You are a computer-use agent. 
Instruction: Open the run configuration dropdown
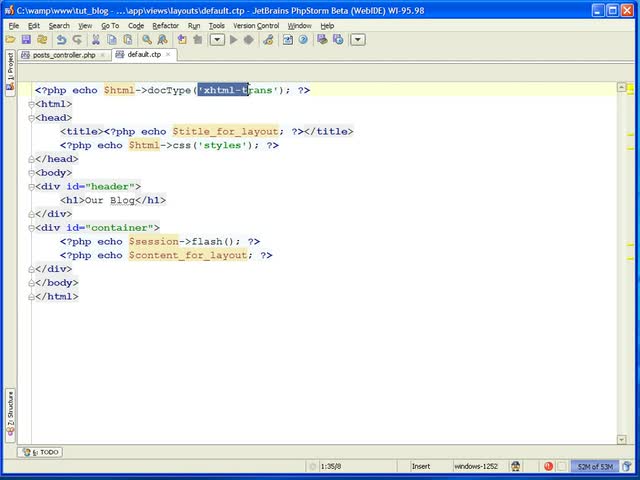[215, 40]
